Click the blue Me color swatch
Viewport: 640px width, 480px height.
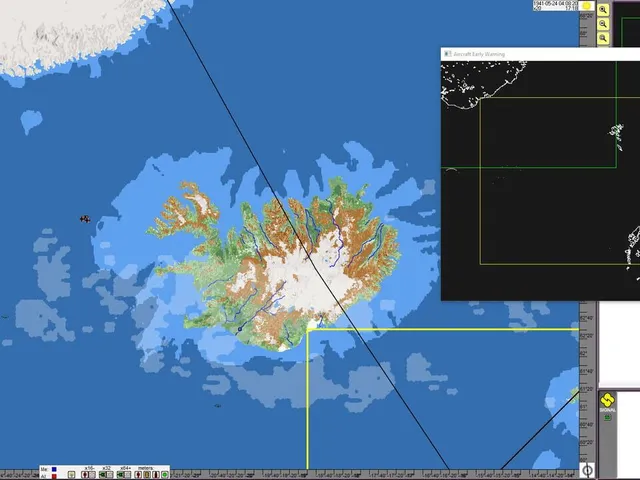(x=54, y=469)
